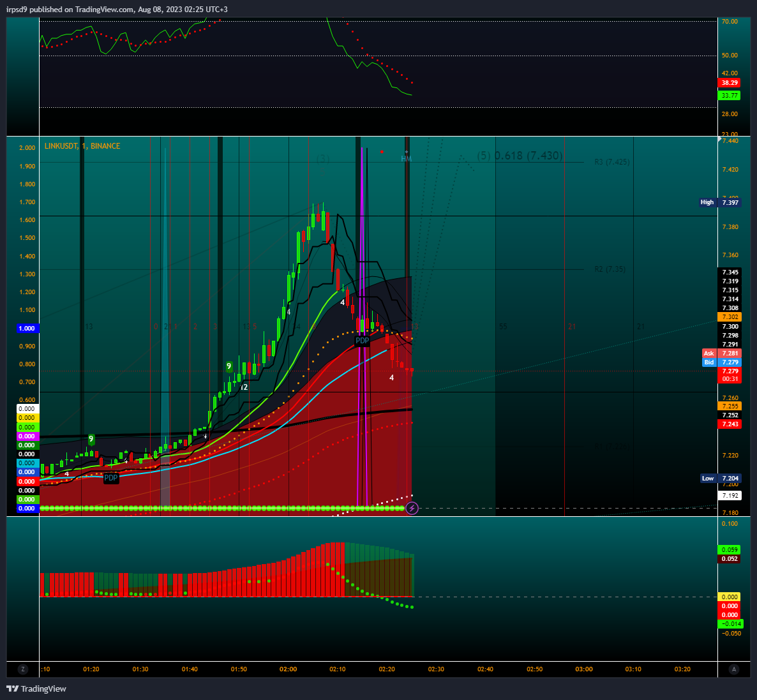Click the 70.00 oscillator scale value
Screen dimensions: 757x700
pyautogui.click(x=730, y=22)
